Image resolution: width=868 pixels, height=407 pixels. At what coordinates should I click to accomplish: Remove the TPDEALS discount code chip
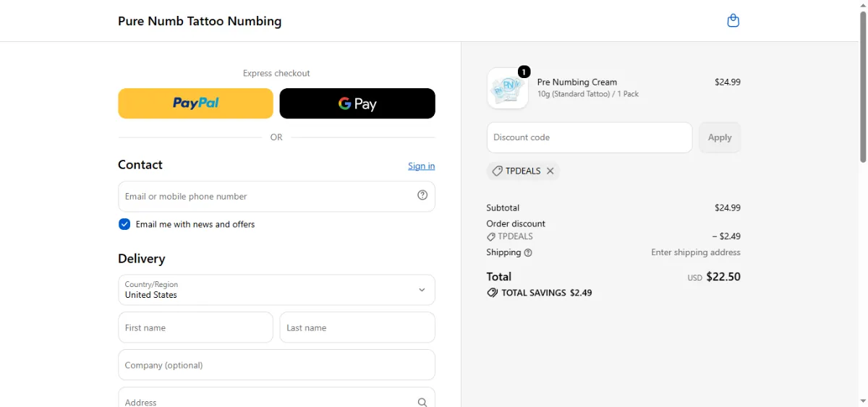click(x=550, y=171)
